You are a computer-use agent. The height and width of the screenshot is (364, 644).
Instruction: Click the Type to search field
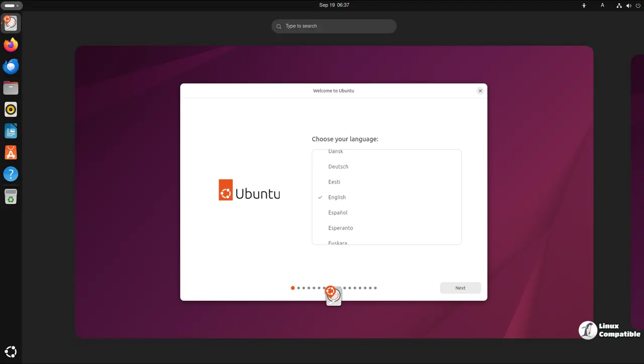[x=334, y=26]
